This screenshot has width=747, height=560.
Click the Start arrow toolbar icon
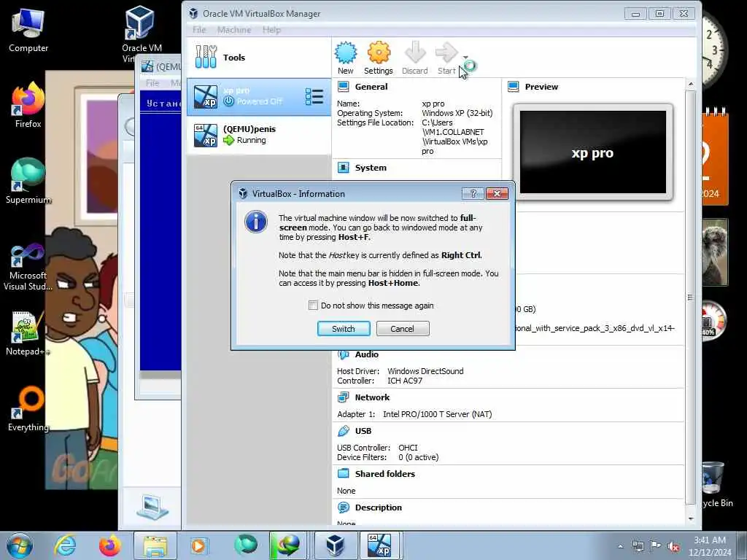[446, 58]
